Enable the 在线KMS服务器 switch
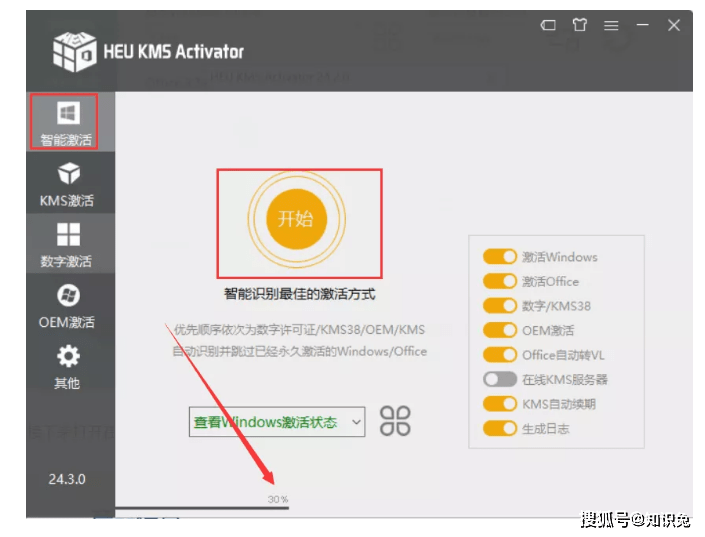Image resolution: width=705 pixels, height=537 pixels. (x=500, y=379)
